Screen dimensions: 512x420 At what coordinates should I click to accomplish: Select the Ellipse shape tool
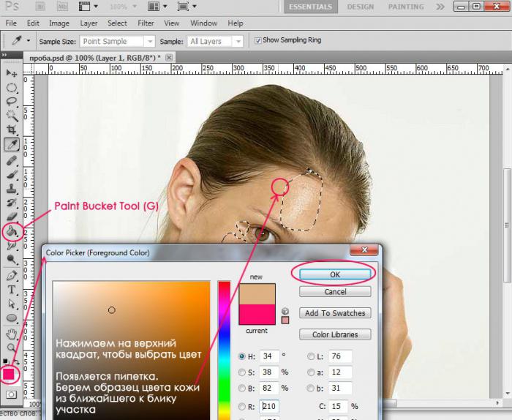[x=12, y=318]
